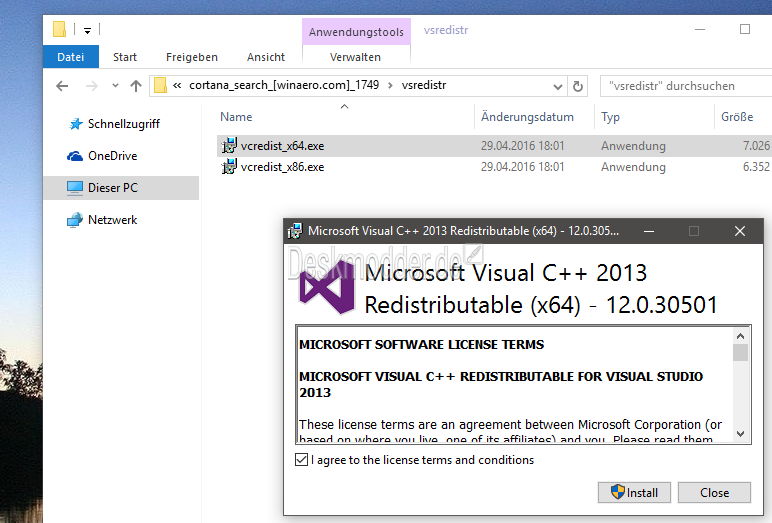The width and height of the screenshot is (772, 523).
Task: Switch to the Freigeben ribbon tab
Action: coord(192,57)
